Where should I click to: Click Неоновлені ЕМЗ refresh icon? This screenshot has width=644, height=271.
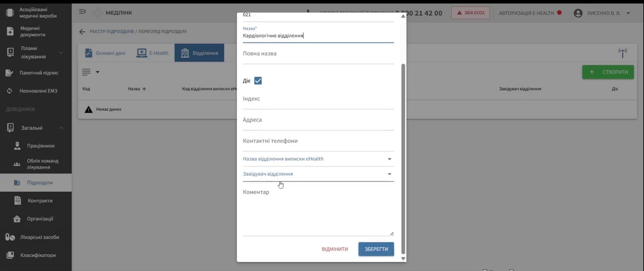(9, 91)
